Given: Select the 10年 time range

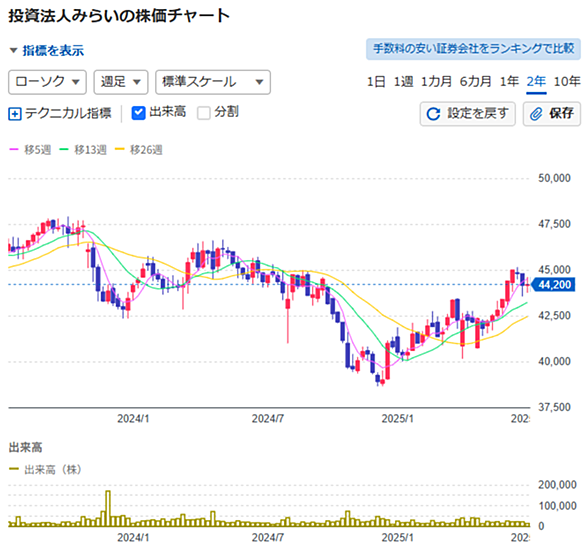Looking at the screenshot, I should [567, 81].
